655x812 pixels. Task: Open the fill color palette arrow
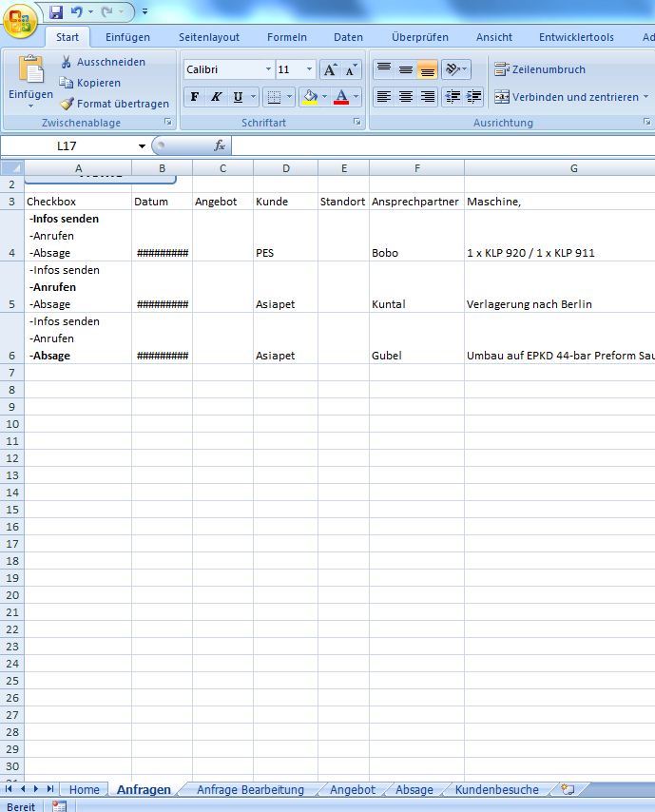[325, 97]
